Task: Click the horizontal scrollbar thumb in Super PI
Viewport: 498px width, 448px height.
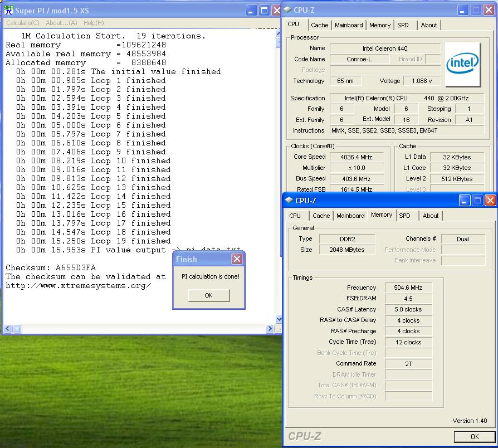Action: 17,329
